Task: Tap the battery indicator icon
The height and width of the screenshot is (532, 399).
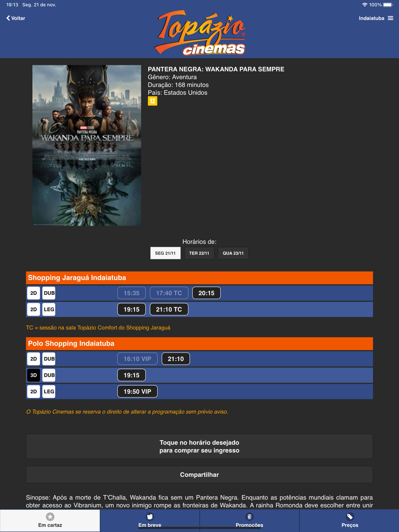Action: pyautogui.click(x=388, y=5)
